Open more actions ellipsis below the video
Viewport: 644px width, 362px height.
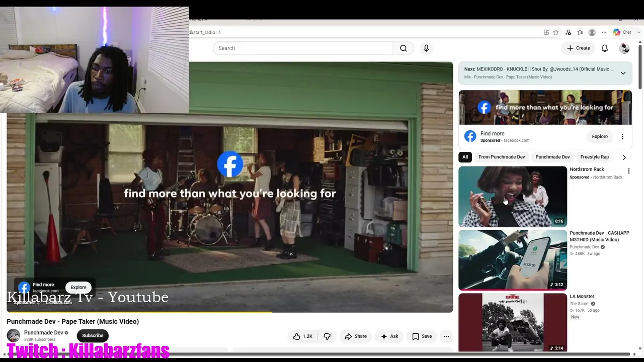point(446,336)
